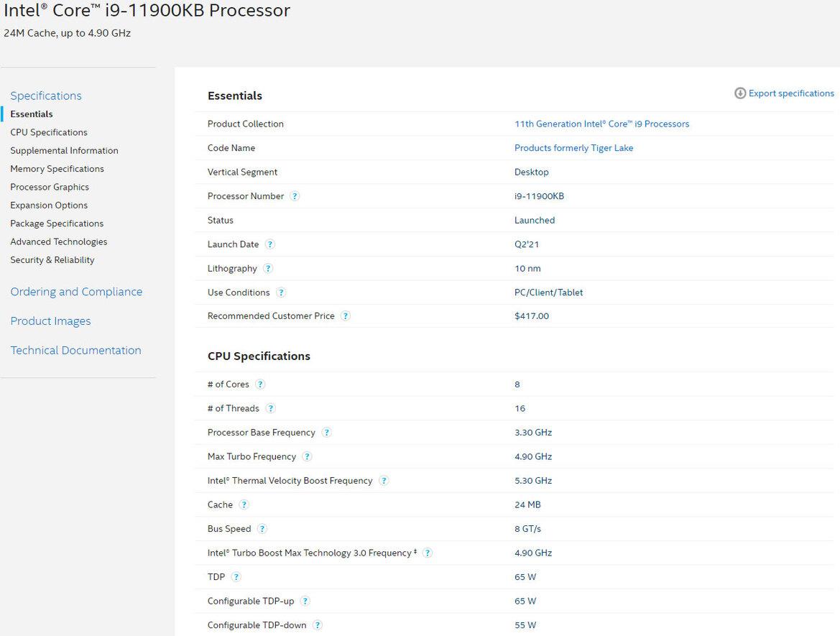Open help icon next to Bus Speed
Screen dimensions: 840x636
pyautogui.click(x=262, y=529)
